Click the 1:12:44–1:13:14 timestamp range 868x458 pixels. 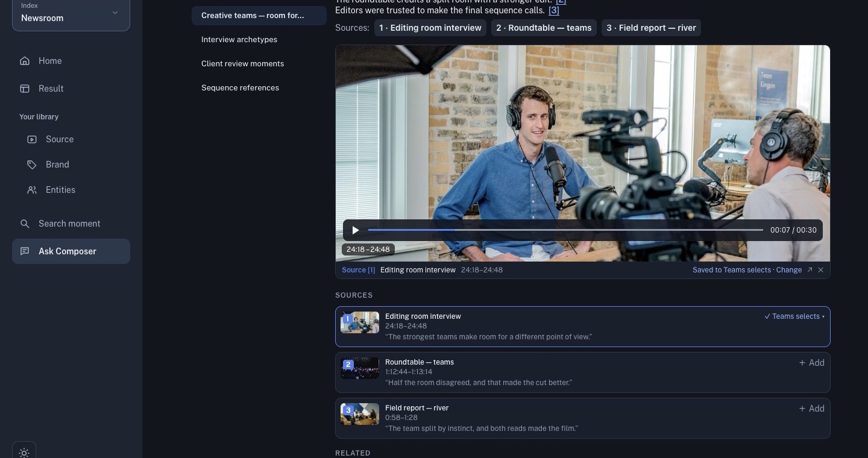409,372
